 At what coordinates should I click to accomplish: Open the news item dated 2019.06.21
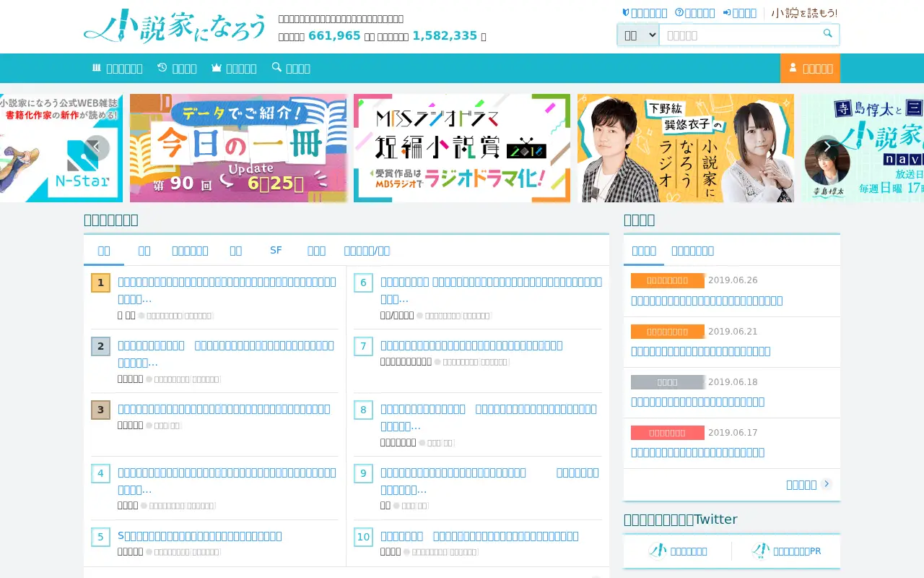tap(700, 351)
